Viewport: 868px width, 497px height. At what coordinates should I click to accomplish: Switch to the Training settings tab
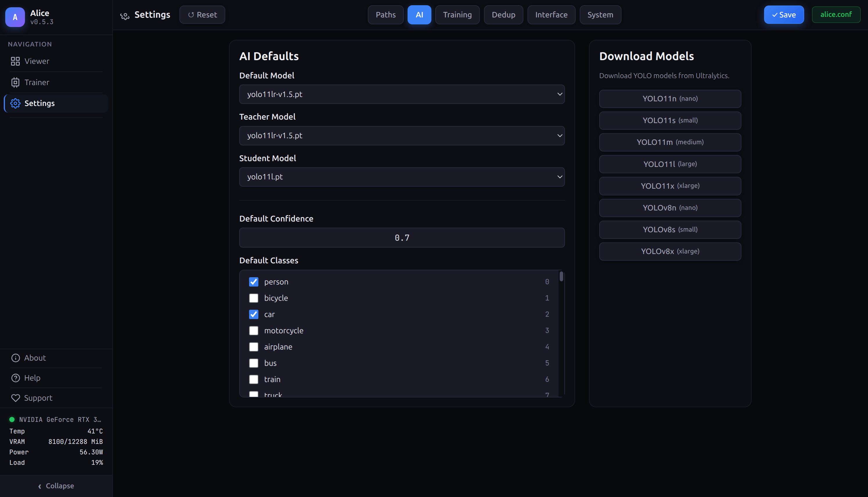(x=458, y=15)
